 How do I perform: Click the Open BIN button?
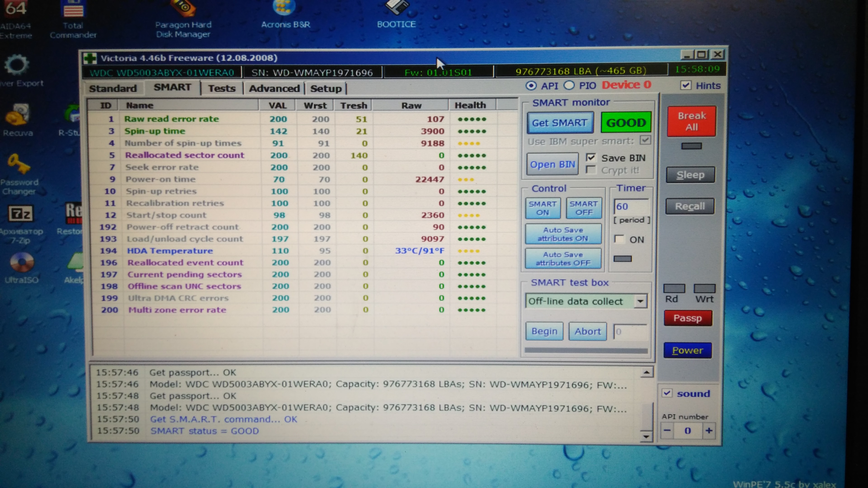552,164
